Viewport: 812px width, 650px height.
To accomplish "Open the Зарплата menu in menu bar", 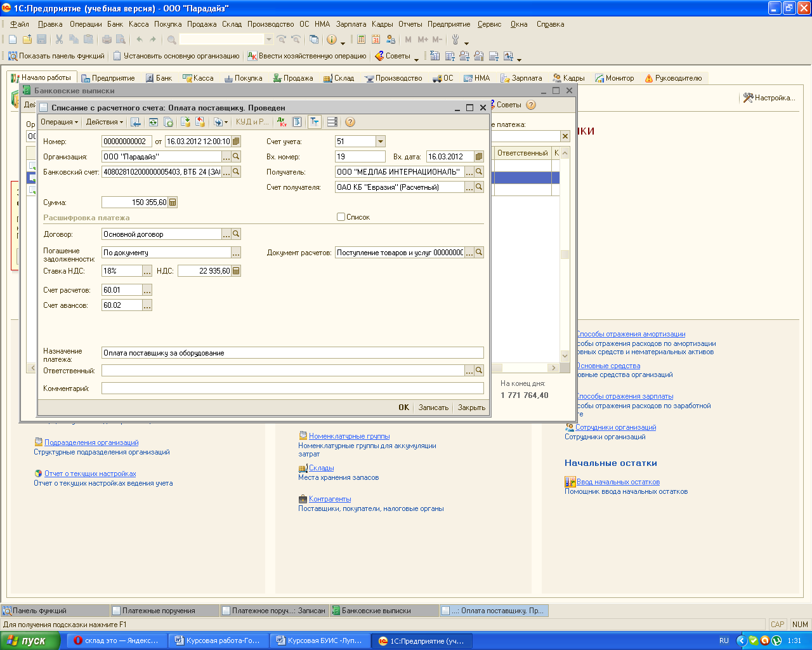I will (x=351, y=24).
